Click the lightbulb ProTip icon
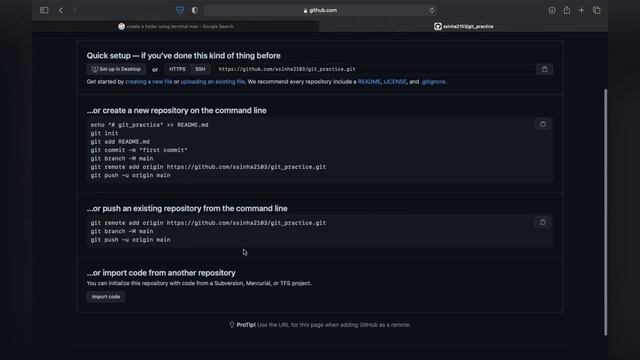Image resolution: width=640 pixels, height=360 pixels. 232,325
